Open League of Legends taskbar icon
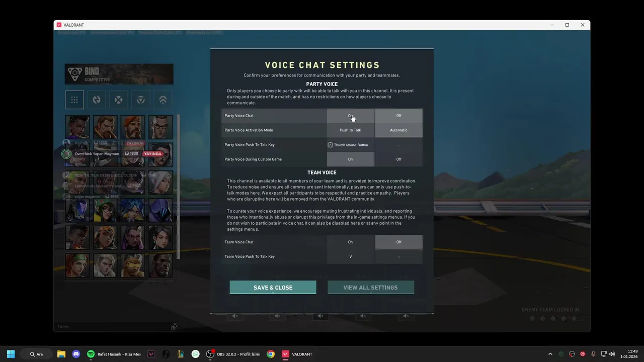 [x=181, y=354]
